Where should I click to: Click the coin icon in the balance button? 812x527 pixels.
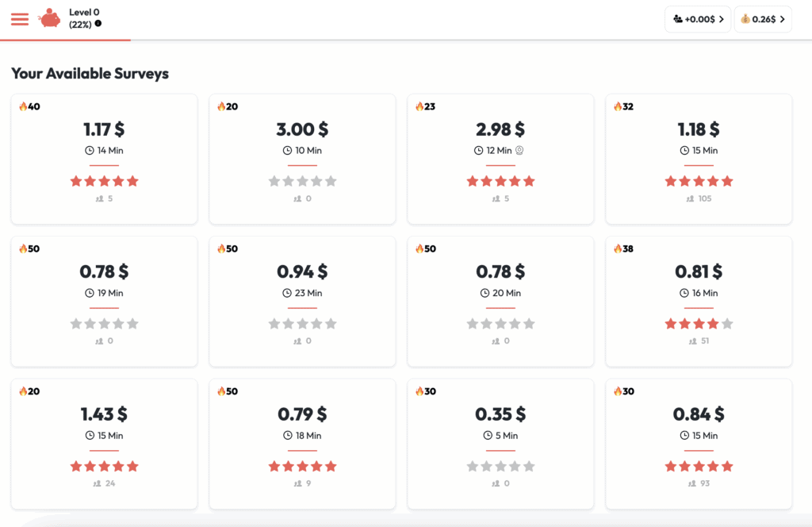click(745, 19)
